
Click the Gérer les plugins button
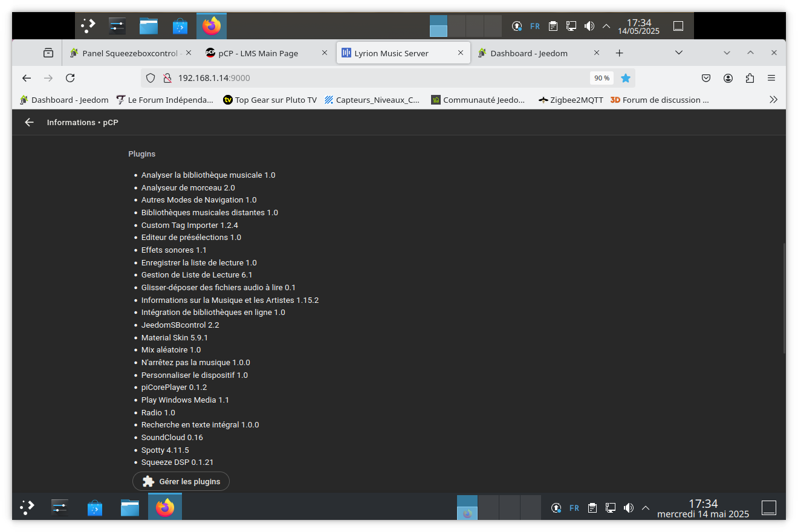pyautogui.click(x=181, y=482)
